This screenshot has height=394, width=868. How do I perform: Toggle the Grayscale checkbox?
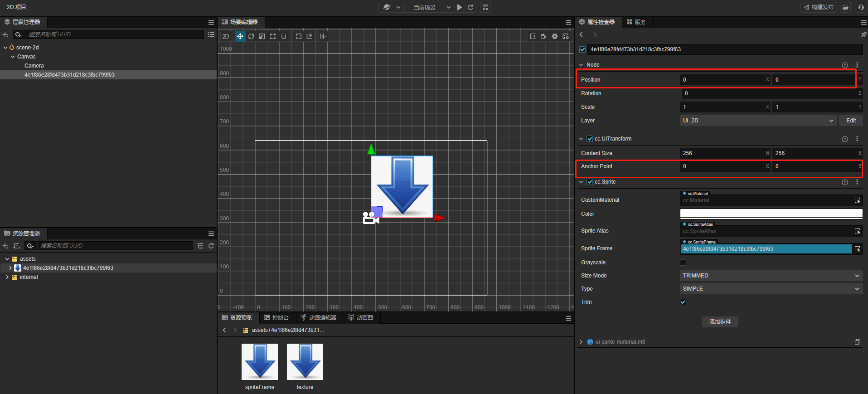tap(683, 263)
